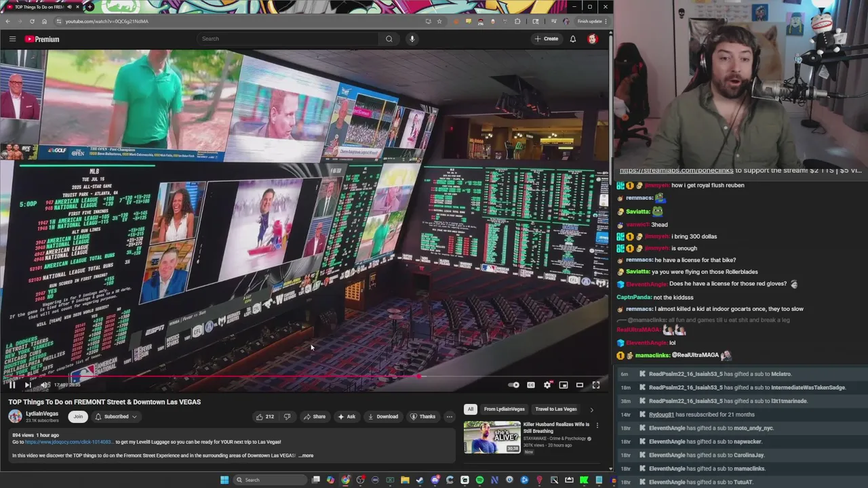Go to the browser home page
The image size is (868, 488).
45,21
